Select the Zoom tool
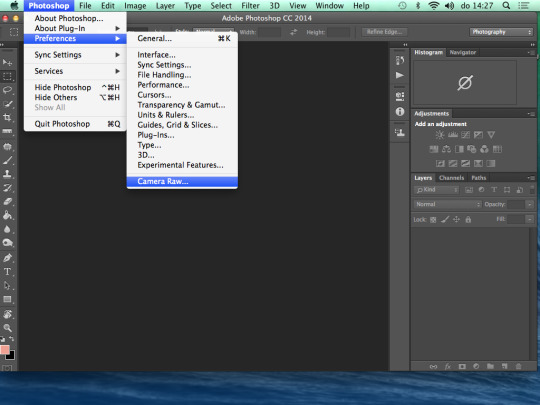Viewport: 540px width, 405px height. (7, 328)
